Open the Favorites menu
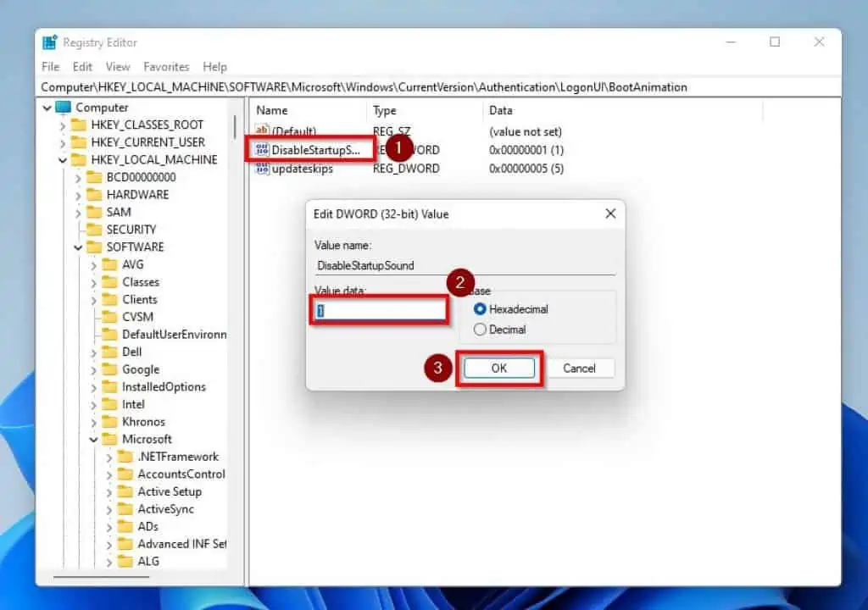The image size is (868, 610). [166, 66]
